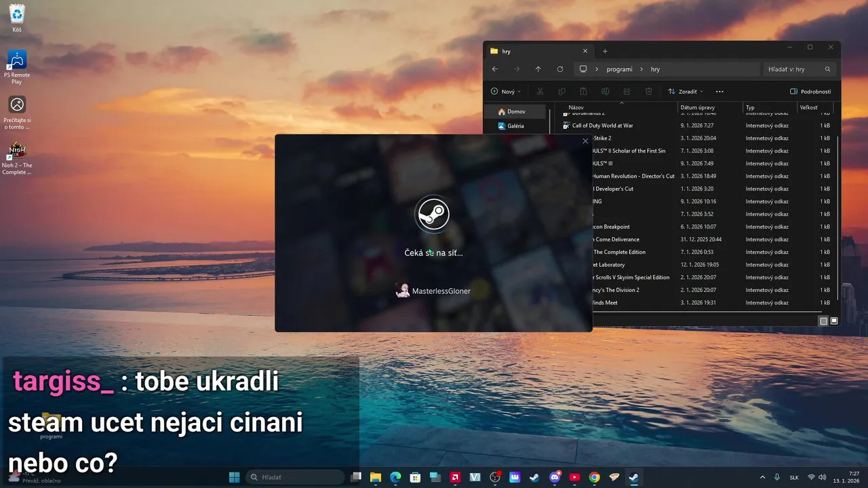
Task: Click the Copy icon in Explorer toolbar
Action: (561, 91)
